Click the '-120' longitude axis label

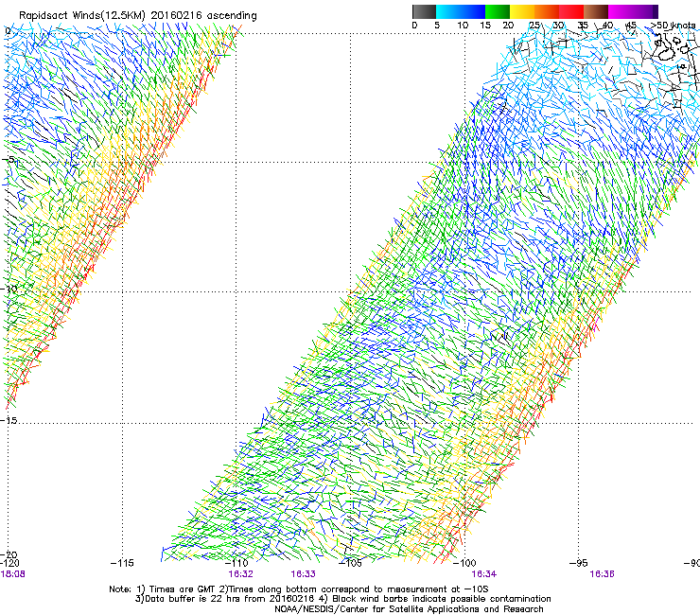[9, 563]
